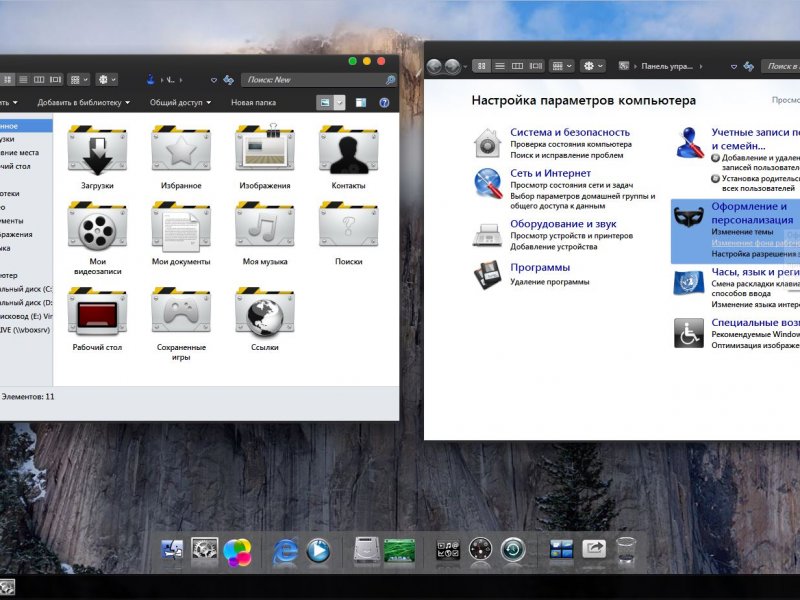This screenshot has width=800, height=600.
Task: Open the Программы category
Action: click(x=540, y=267)
